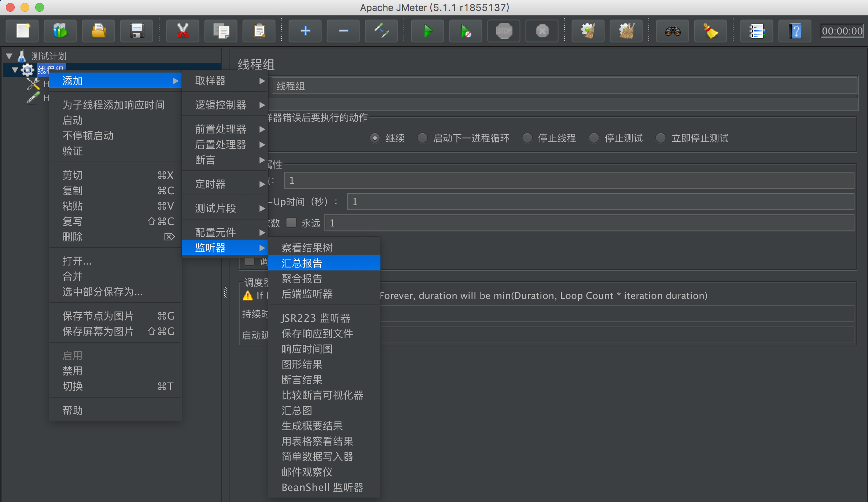The width and height of the screenshot is (868, 502).
Task: Click the Reset search yellow broom icon
Action: coord(711,31)
